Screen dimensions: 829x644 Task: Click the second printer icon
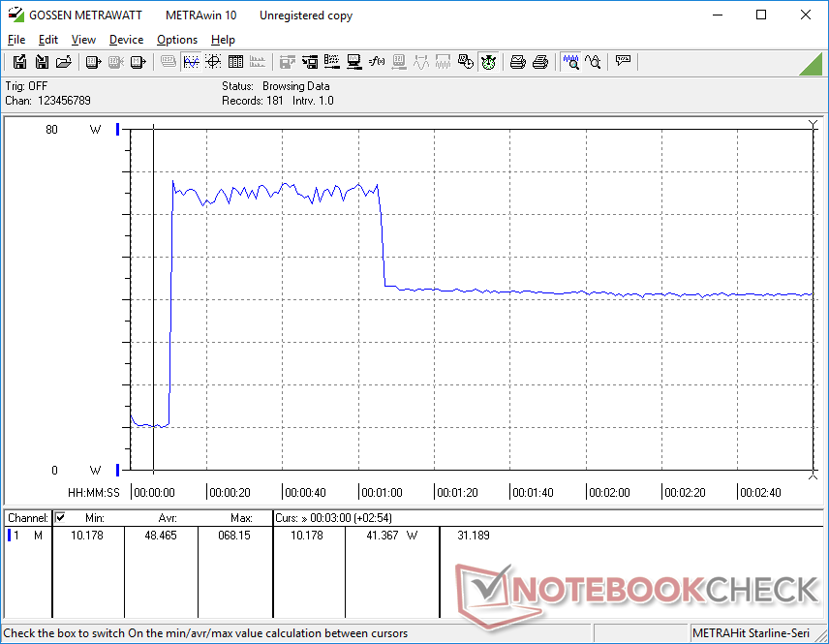(539, 62)
